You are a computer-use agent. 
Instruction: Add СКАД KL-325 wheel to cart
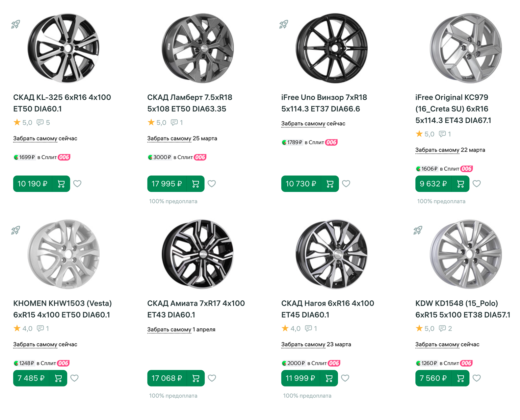(61, 184)
